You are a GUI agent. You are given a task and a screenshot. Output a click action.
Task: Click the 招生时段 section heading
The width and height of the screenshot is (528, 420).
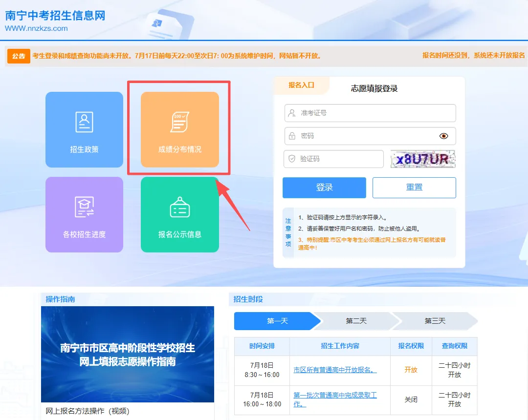click(x=248, y=299)
